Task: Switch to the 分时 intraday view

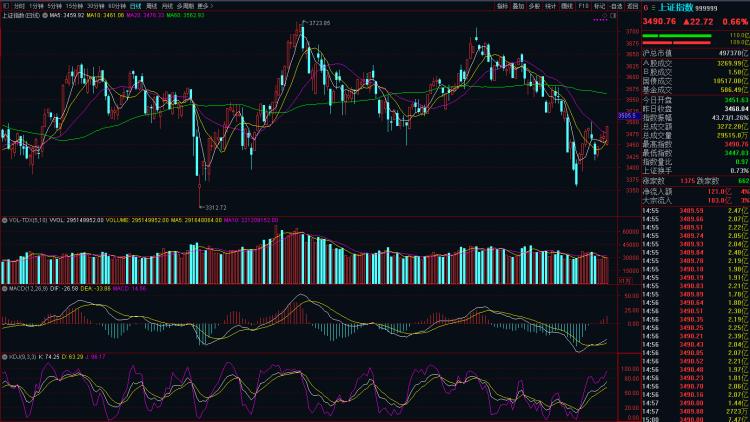Action: click(x=19, y=6)
